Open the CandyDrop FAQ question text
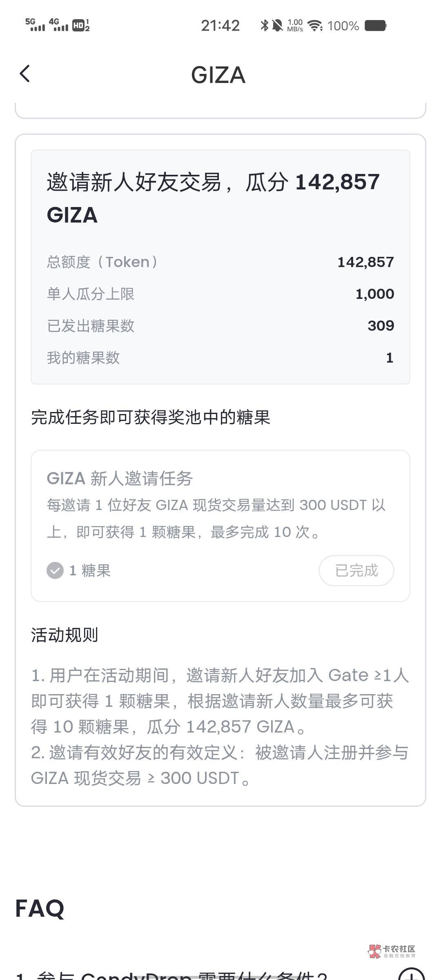Screen dimensions: 441x980 (171, 976)
